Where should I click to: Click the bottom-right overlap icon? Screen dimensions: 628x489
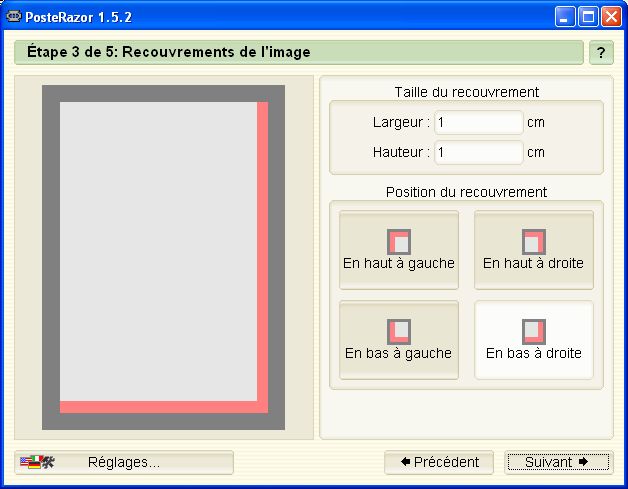534,332
